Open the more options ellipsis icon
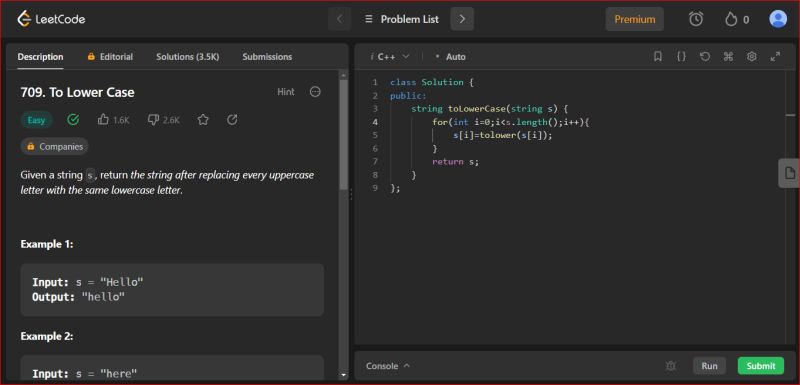800x385 pixels. (315, 92)
